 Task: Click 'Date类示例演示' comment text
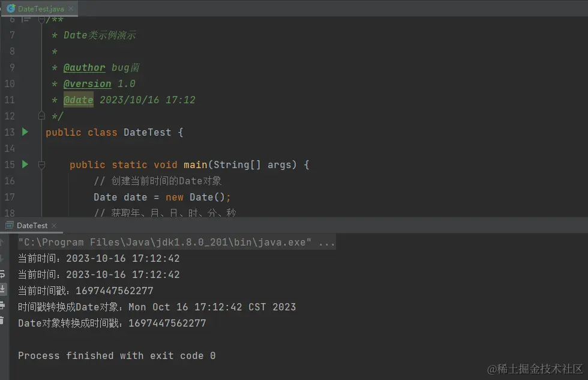(100, 35)
